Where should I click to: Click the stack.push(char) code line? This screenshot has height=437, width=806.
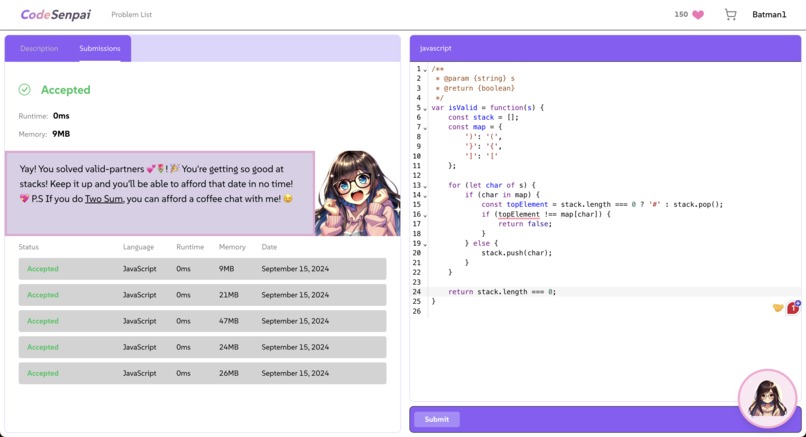coord(517,253)
